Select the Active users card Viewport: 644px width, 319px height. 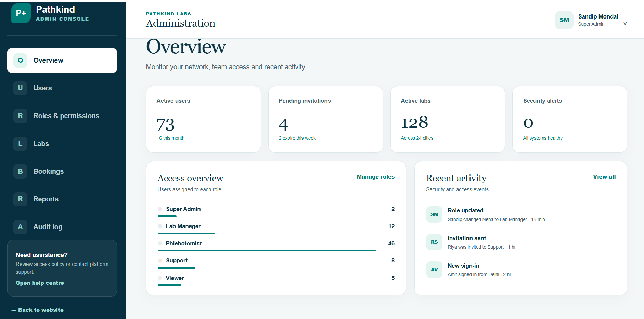[x=204, y=119]
